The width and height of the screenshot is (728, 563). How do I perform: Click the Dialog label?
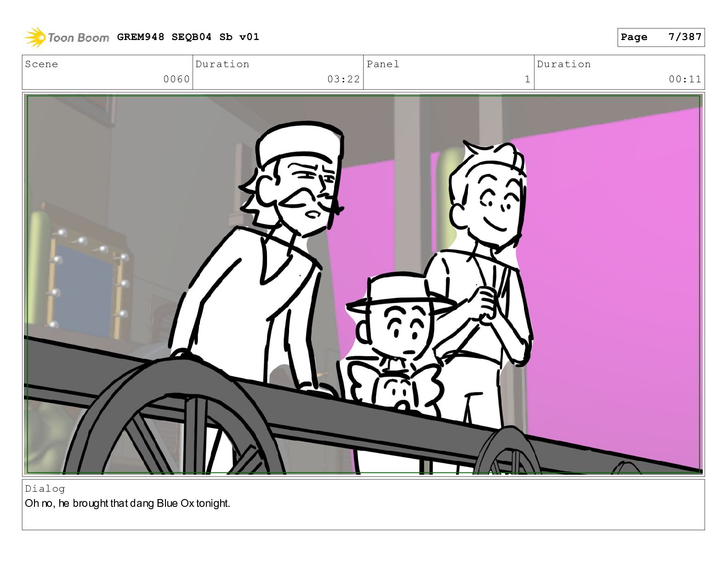pyautogui.click(x=45, y=488)
